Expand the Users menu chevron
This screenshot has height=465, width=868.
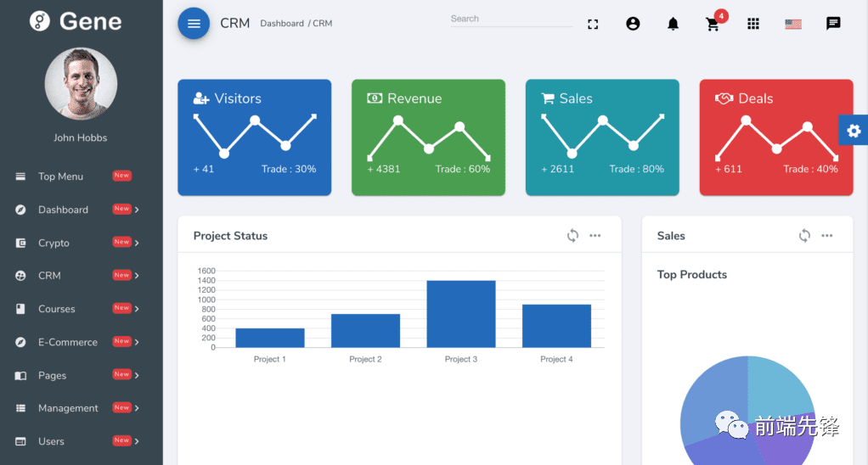tap(137, 441)
